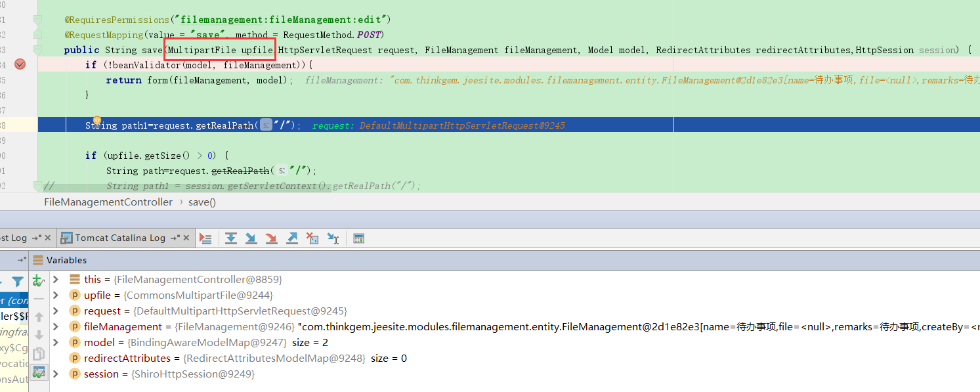980x392 pixels.
Task: Click FileManagementController in the breadcrumb bar
Action: click(108, 202)
